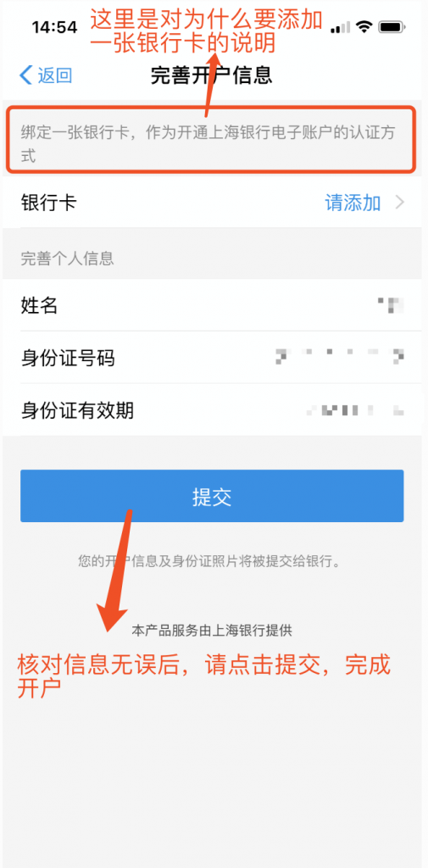Image resolution: width=428 pixels, height=868 pixels.
Task: Tap the bind bank card description text
Action: pos(208,144)
